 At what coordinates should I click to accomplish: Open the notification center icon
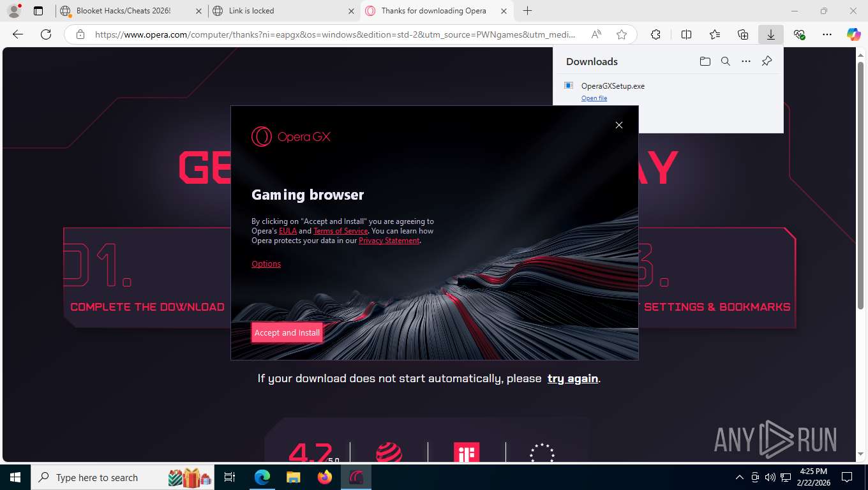[847, 477]
